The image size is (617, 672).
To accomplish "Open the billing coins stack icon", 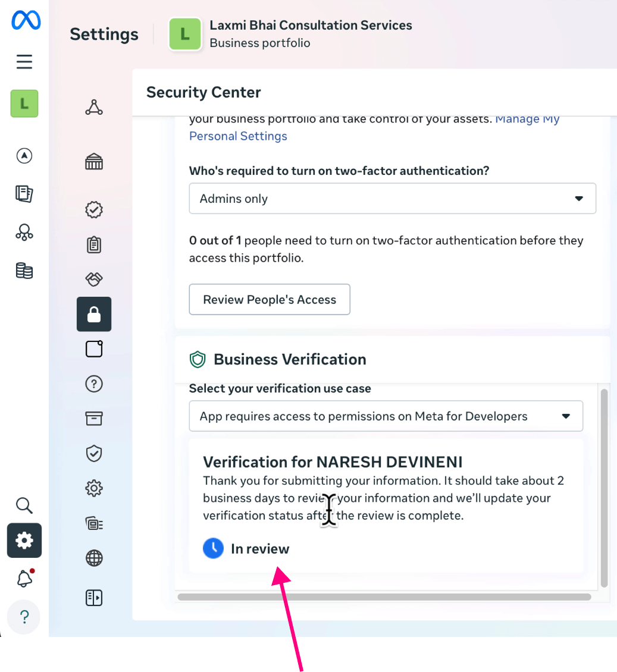I will pos(24,271).
